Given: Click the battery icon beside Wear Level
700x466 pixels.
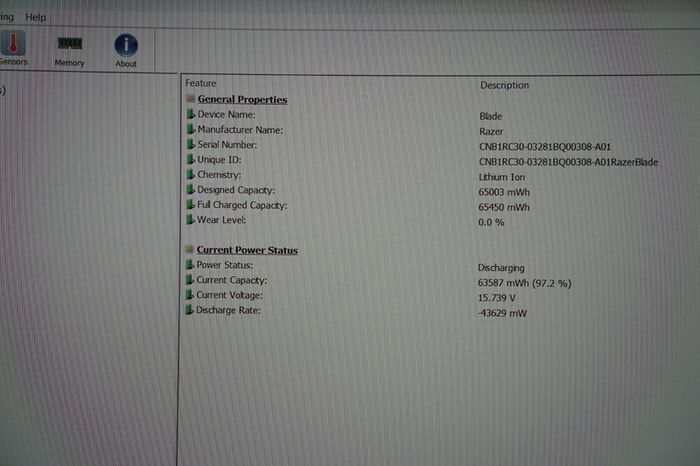Looking at the screenshot, I should coord(190,219).
